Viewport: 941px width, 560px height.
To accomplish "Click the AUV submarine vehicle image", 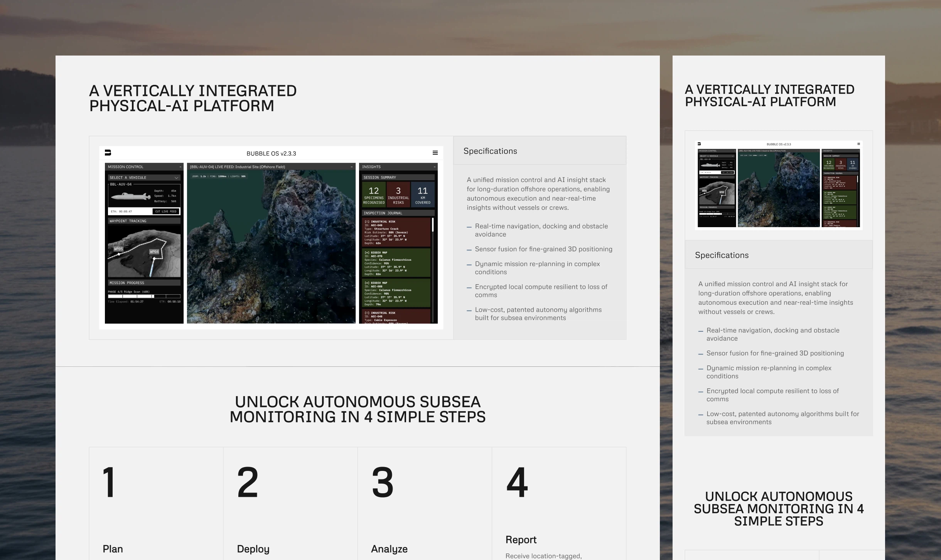I will click(131, 197).
